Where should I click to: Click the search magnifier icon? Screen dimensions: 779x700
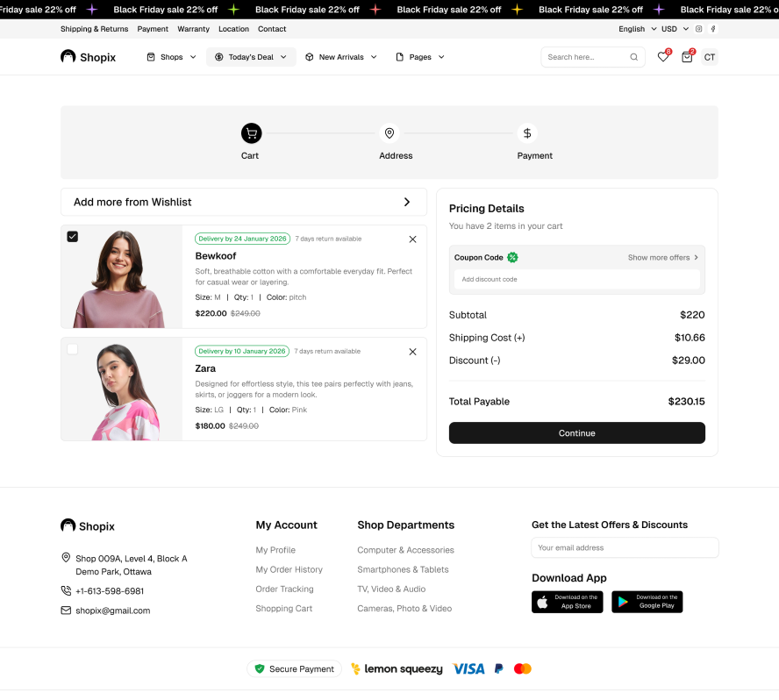[634, 57]
